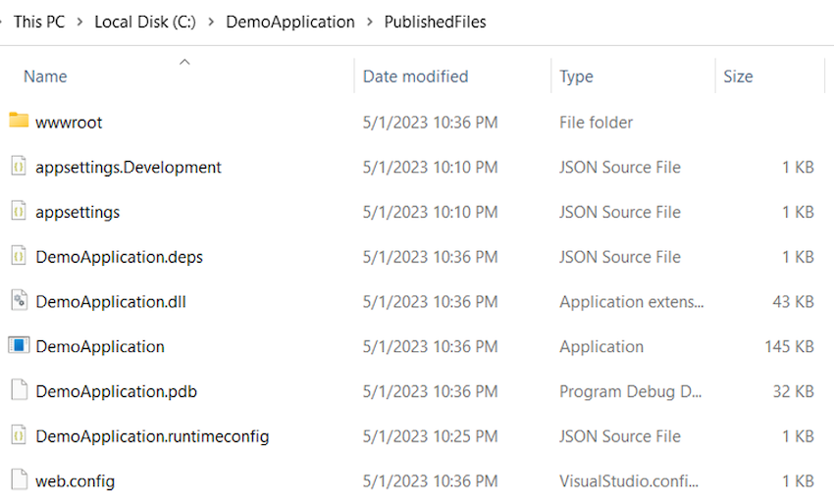Expand the chevron after Local Disk (C:)
This screenshot has width=834, height=504.
pyautogui.click(x=211, y=22)
